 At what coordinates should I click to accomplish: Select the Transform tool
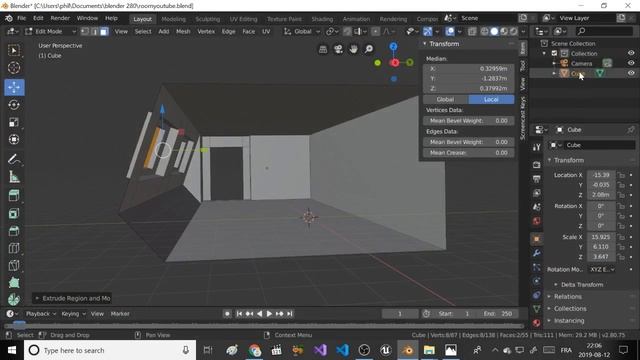click(14, 140)
